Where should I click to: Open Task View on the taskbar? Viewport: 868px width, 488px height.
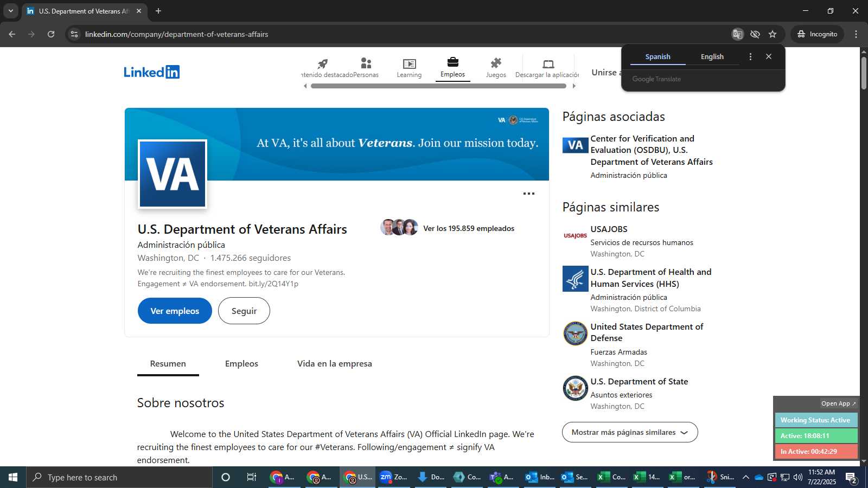click(252, 477)
